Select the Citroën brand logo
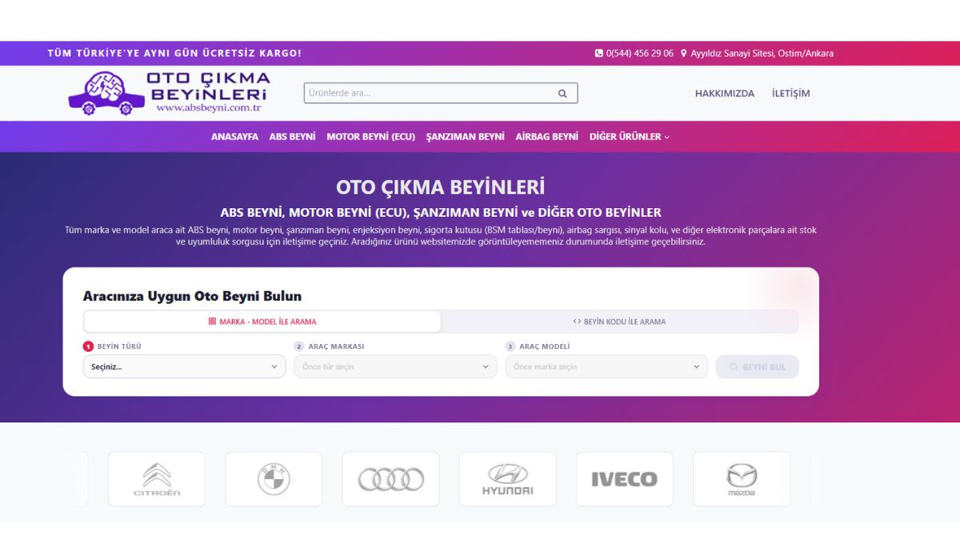Screen dimensions: 960x560 point(157,479)
